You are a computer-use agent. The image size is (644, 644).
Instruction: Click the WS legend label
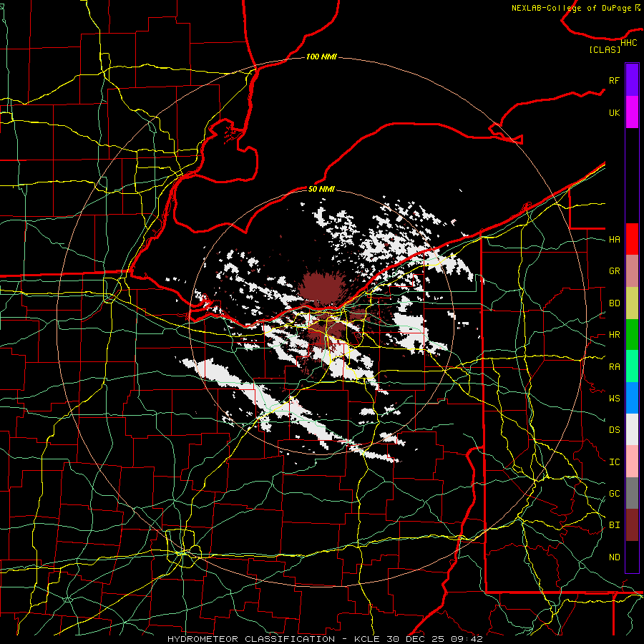[x=614, y=399]
